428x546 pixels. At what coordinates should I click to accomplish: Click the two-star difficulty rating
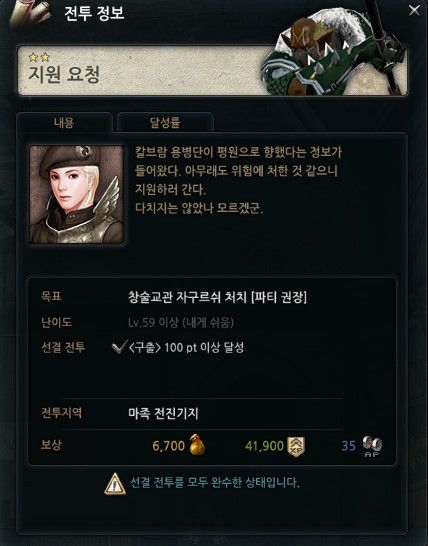tap(39, 56)
